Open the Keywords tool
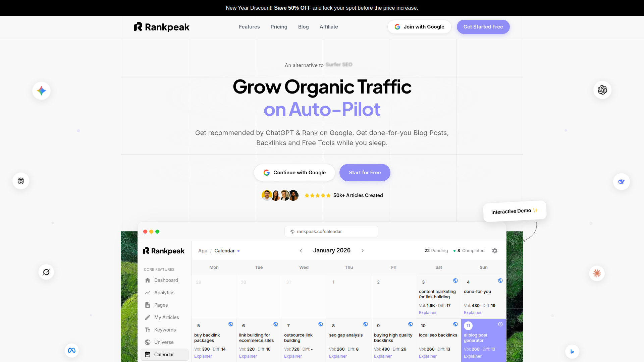Viewport: 644px width, 362px height. (164, 329)
